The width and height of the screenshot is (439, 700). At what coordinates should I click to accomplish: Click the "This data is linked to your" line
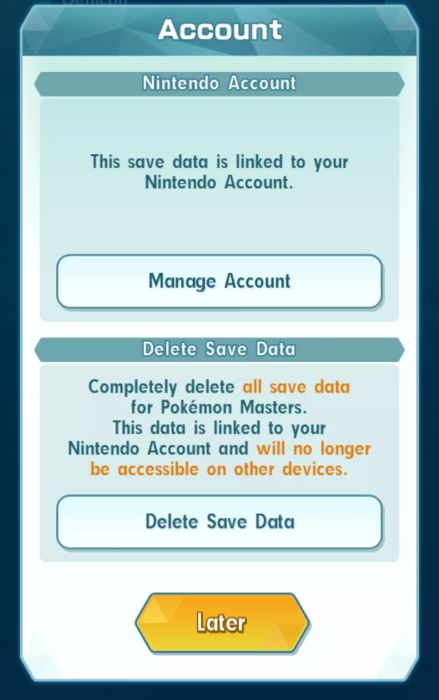tap(219, 428)
